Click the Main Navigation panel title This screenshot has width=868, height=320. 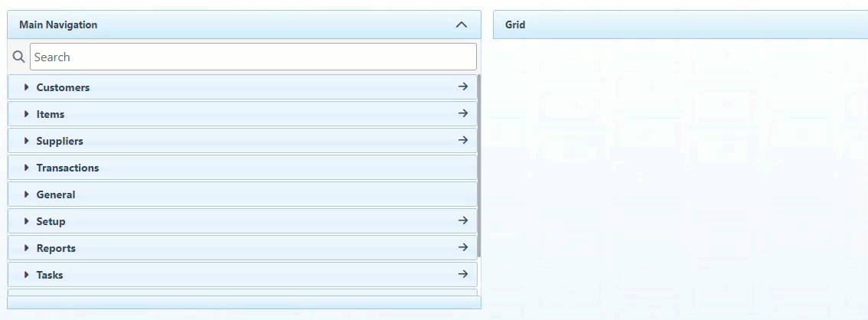click(x=58, y=24)
